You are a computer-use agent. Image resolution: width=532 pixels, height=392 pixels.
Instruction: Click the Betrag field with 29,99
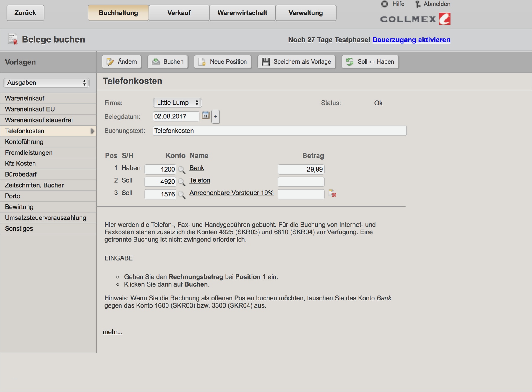[301, 169]
